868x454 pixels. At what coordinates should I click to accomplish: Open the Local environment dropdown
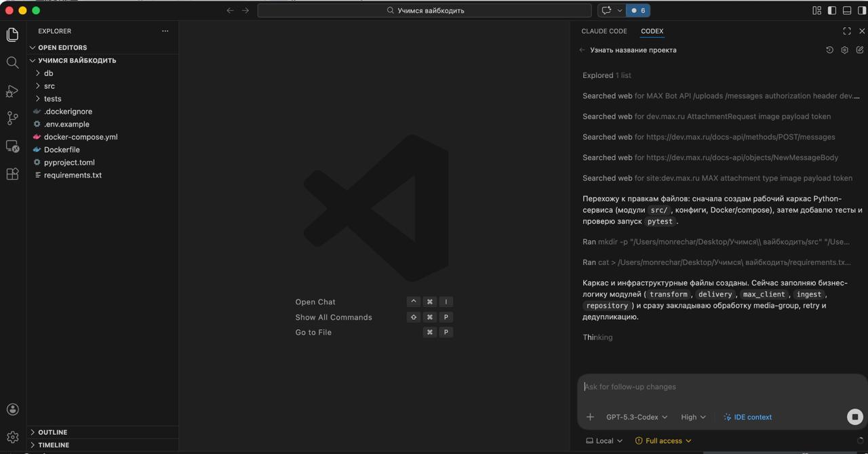(x=604, y=440)
